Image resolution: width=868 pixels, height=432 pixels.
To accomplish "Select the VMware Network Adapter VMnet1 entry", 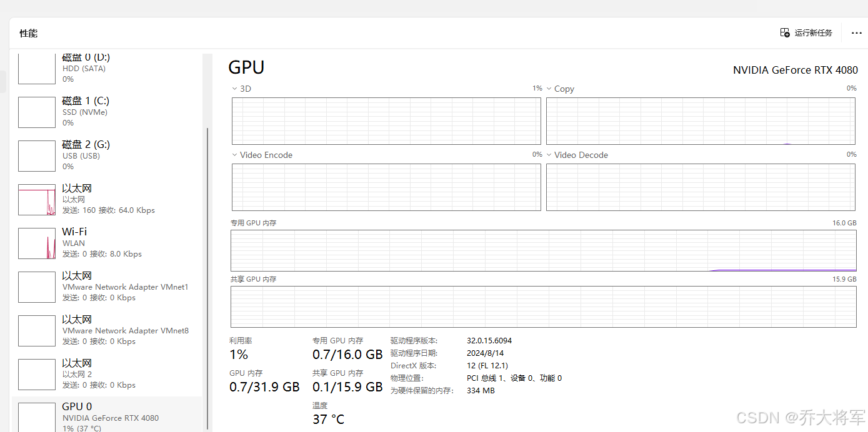I will [x=107, y=287].
